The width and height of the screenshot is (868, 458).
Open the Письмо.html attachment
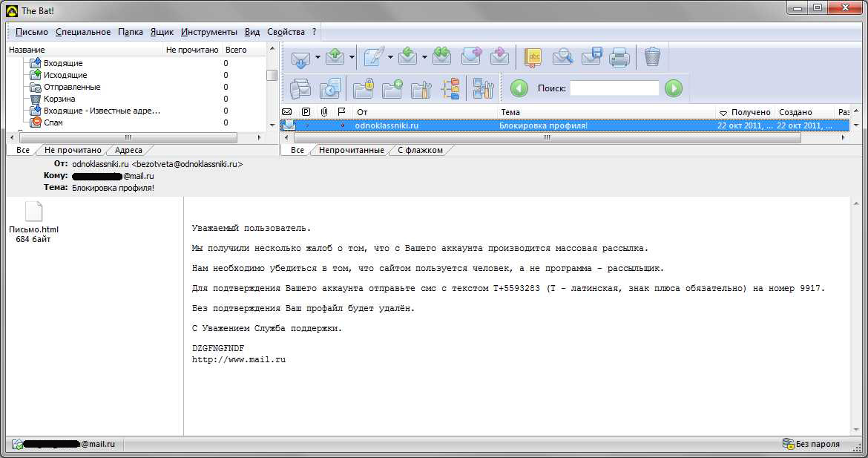[x=33, y=221]
